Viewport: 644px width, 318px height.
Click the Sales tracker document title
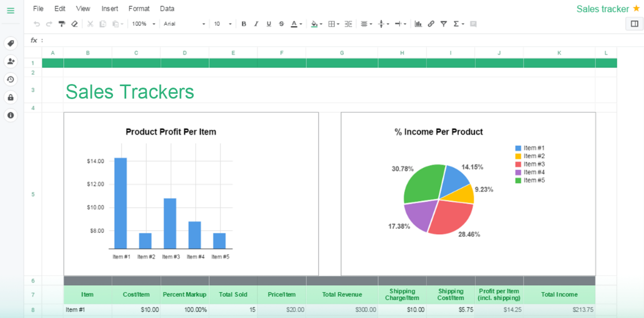tap(602, 9)
